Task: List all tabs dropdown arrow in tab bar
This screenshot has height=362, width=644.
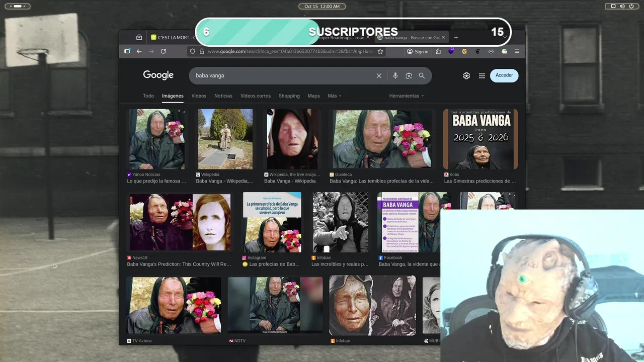Action: (x=505, y=37)
